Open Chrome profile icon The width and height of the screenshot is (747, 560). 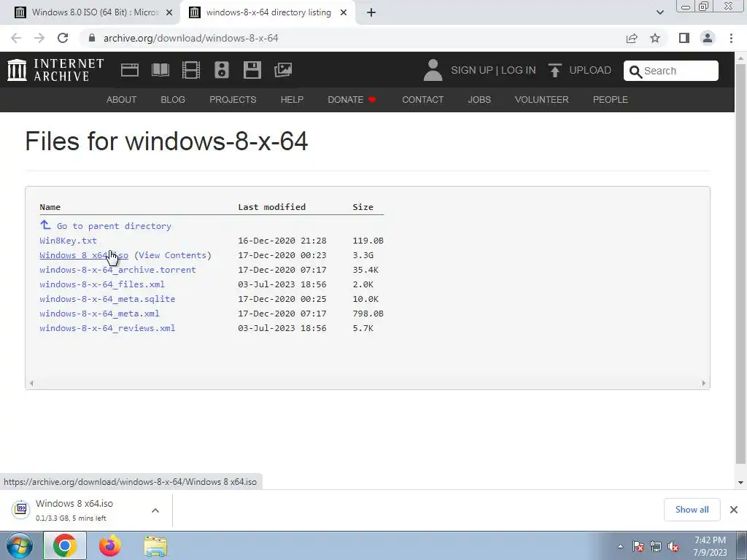tap(708, 38)
